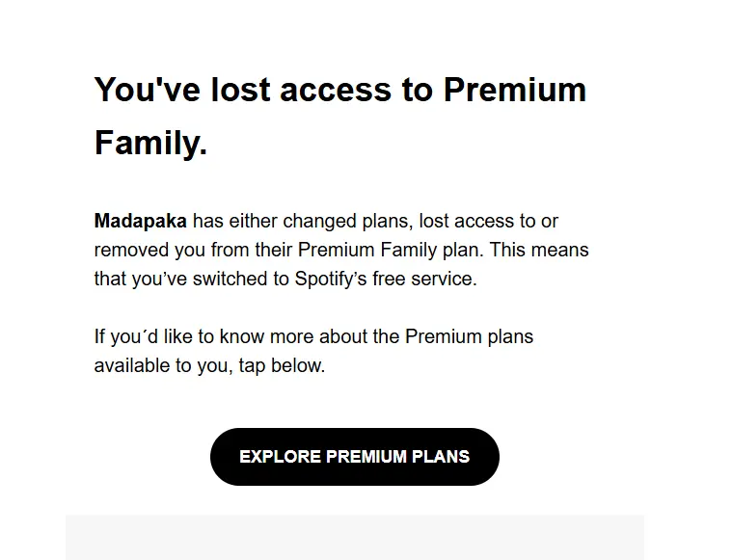Screen dimensions: 732x560
Task: Click the phrase 'lost access to or'
Action: click(488, 221)
